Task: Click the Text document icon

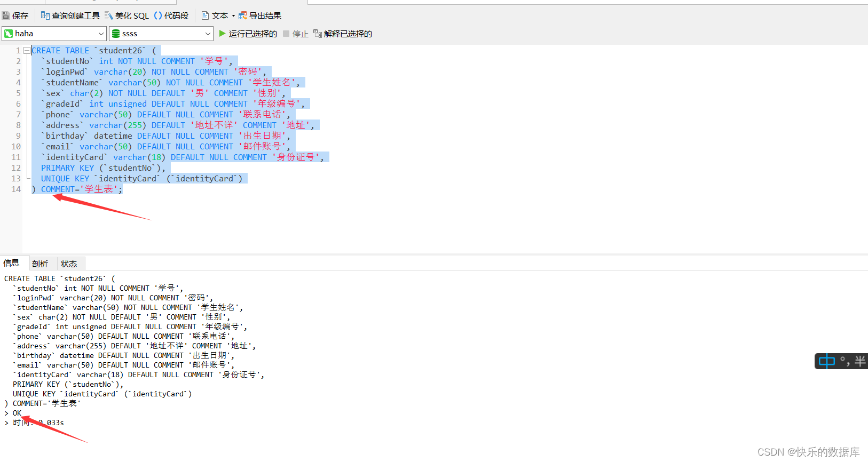Action: coord(205,16)
